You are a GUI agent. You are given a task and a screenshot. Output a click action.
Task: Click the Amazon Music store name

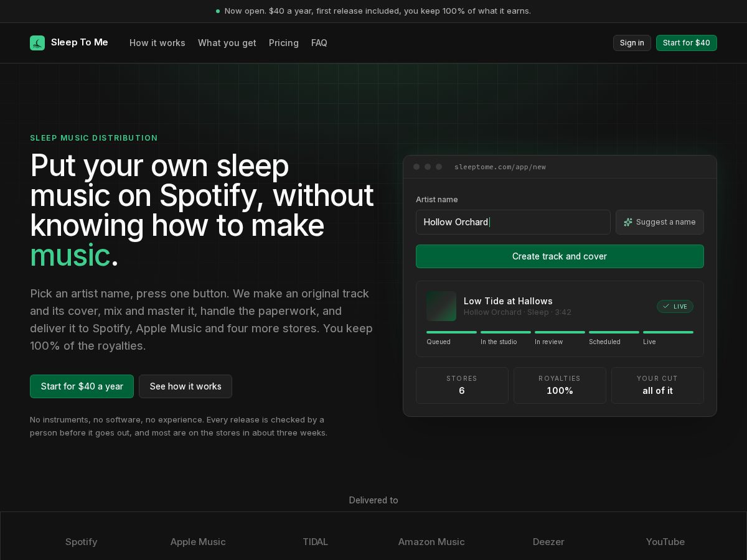click(431, 542)
